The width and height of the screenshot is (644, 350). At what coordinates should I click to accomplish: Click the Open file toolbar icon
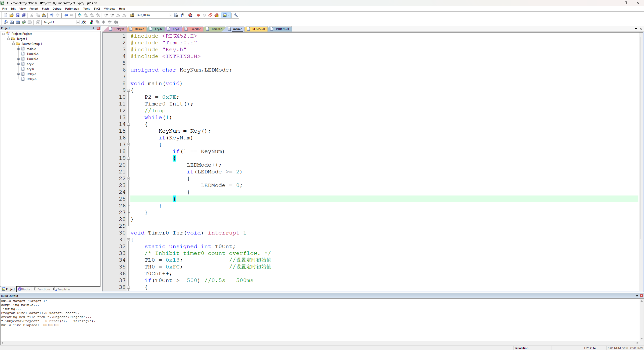[12, 15]
